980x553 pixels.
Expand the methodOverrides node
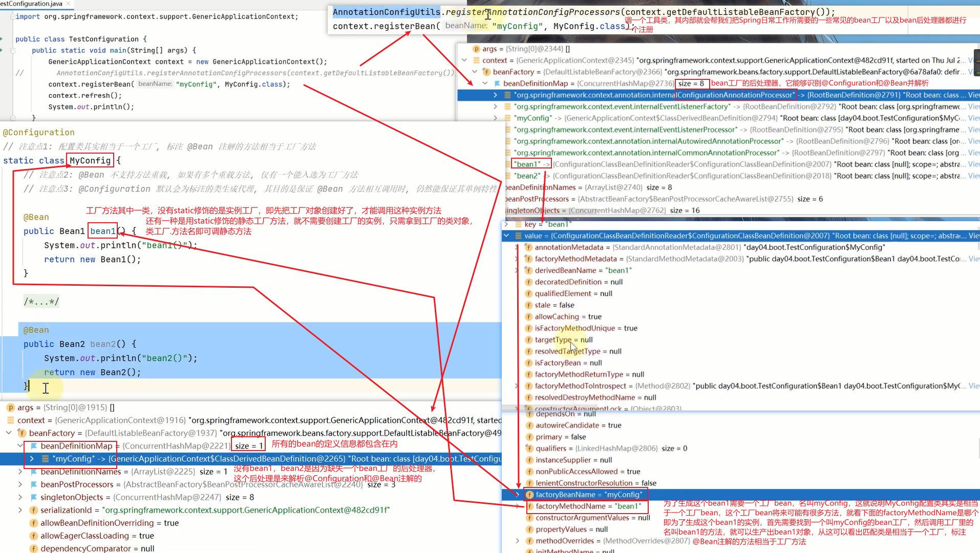coord(518,541)
